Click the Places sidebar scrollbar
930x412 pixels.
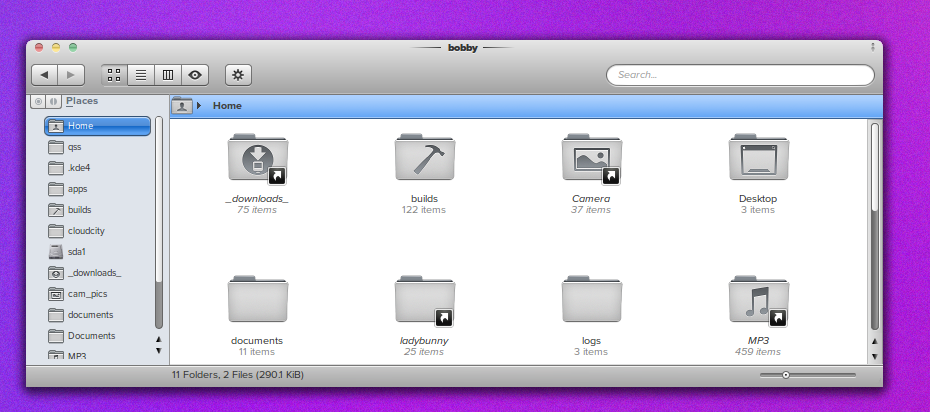point(159,223)
